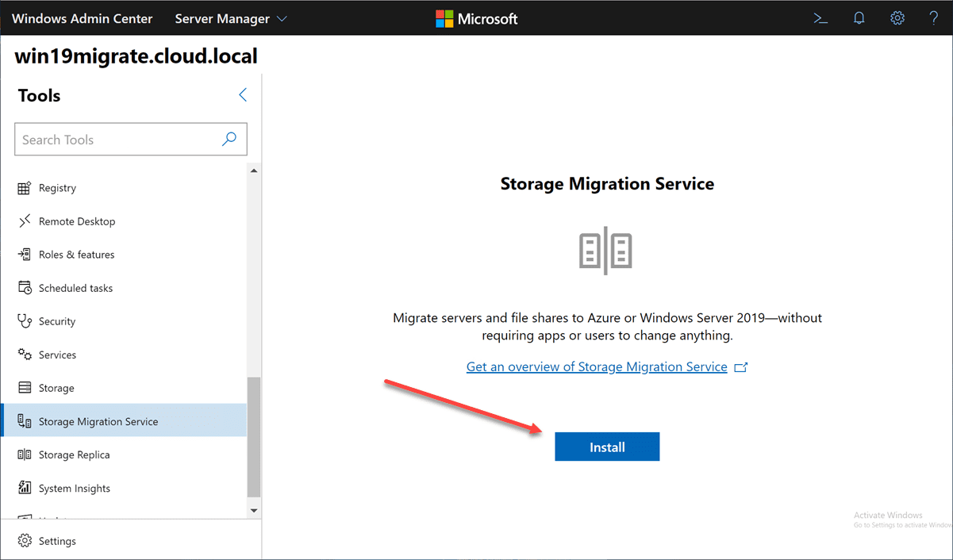Open System Insights

tap(75, 487)
